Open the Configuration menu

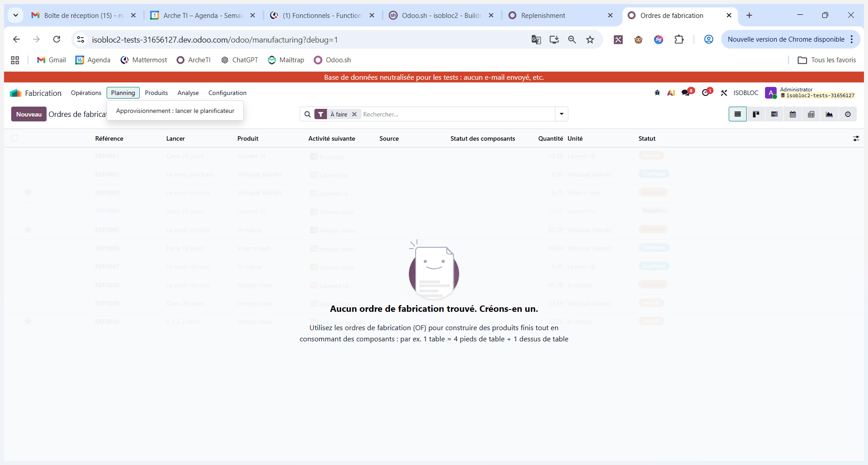(x=227, y=93)
